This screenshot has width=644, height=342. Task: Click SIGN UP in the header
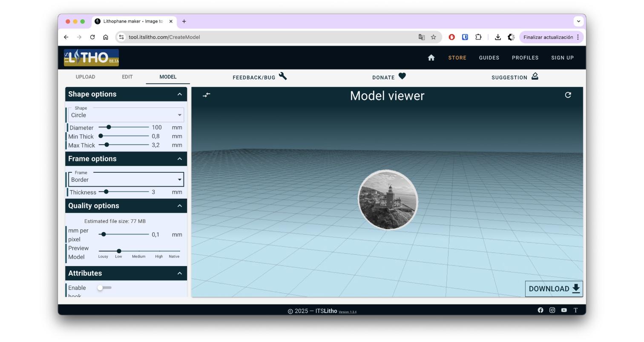pyautogui.click(x=562, y=58)
